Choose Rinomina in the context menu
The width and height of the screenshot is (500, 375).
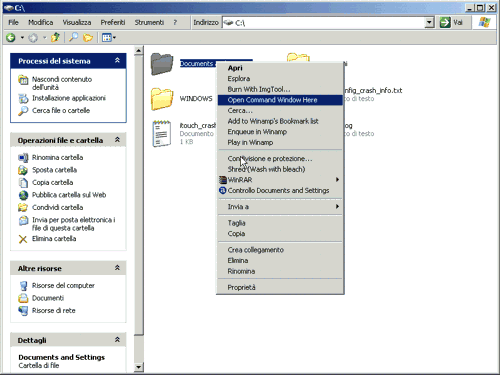280,271
